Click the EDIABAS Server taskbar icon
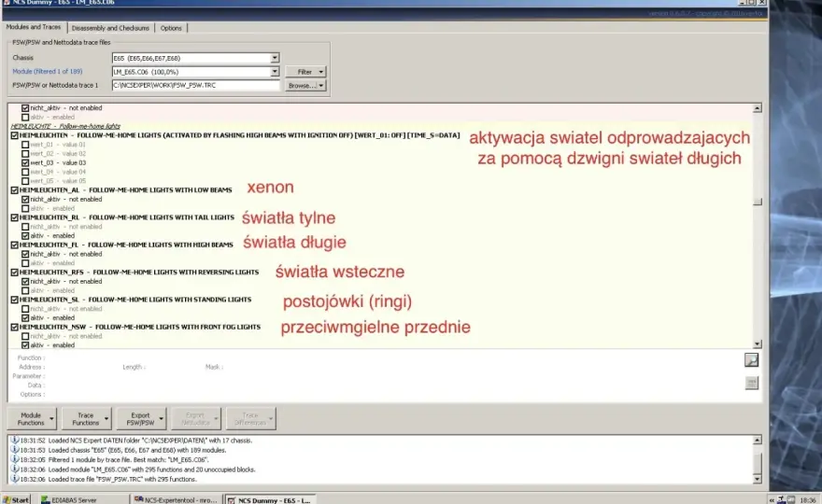822x504 pixels. (x=46, y=500)
